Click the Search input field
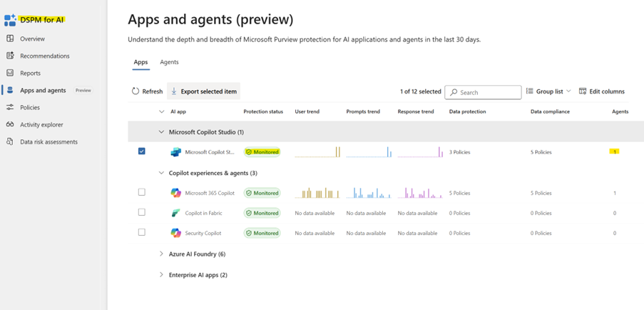Viewport: 644px width, 310px height. pyautogui.click(x=483, y=93)
